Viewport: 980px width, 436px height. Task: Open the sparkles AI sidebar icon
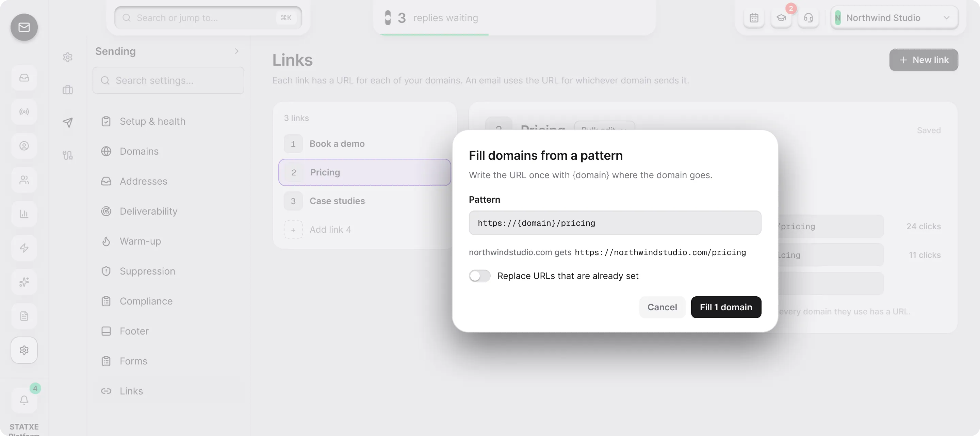click(x=24, y=282)
